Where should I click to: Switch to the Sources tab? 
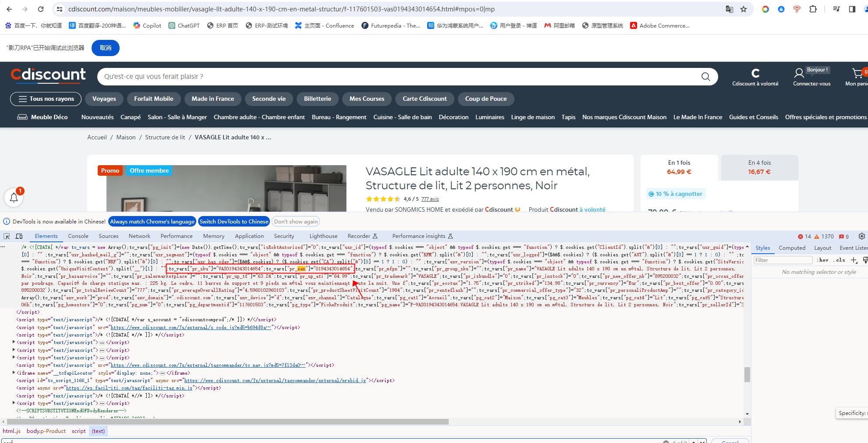(x=109, y=236)
